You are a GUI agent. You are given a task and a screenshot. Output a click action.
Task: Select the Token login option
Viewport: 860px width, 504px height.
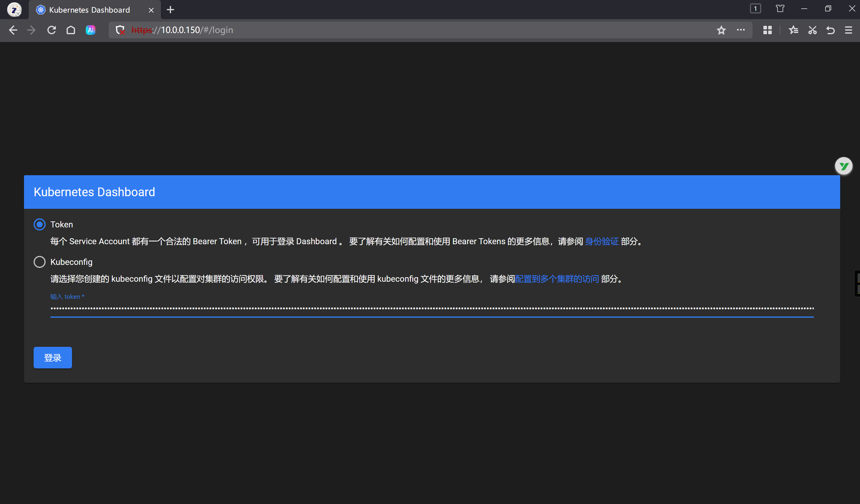[40, 224]
